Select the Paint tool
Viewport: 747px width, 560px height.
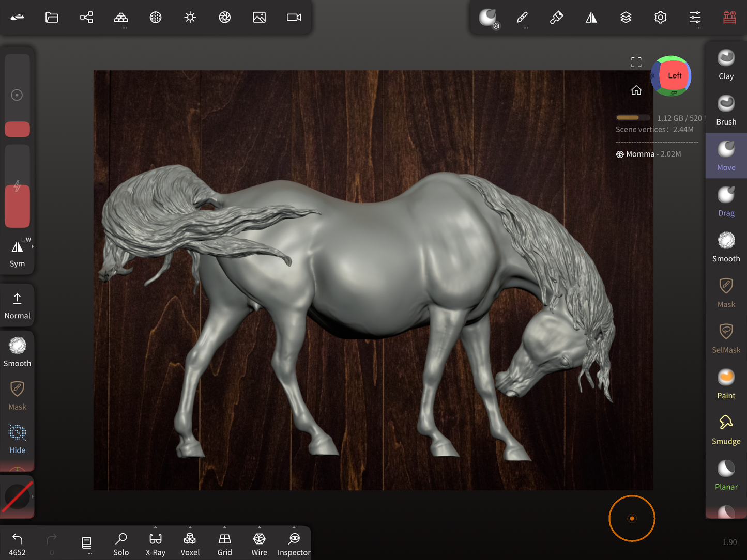click(726, 384)
